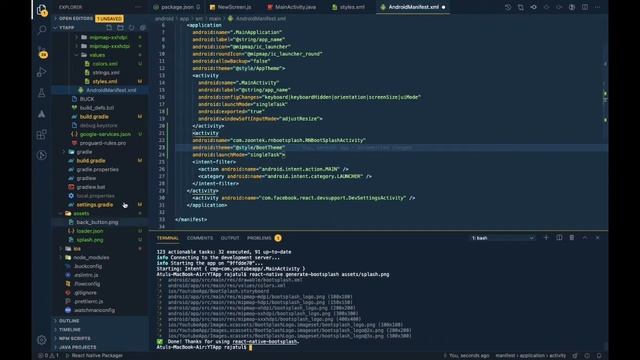The height and width of the screenshot is (360, 640).
Task: Open the Search view in the activity bar
Action: (x=42, y=30)
